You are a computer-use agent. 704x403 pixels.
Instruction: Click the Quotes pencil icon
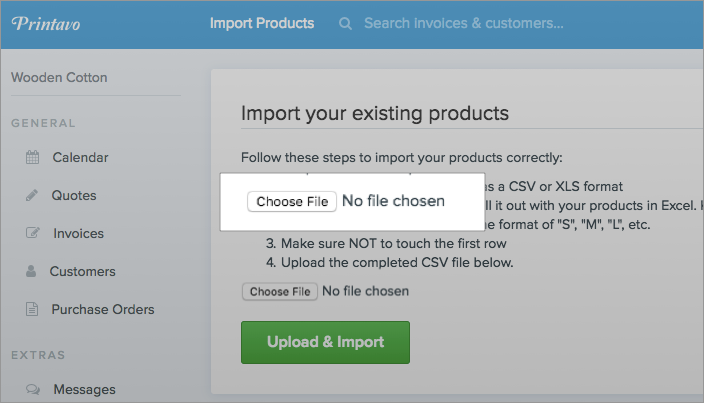[32, 195]
